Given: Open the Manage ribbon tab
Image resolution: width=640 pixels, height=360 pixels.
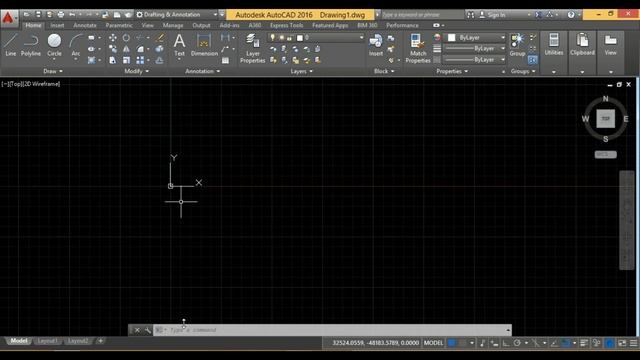Looking at the screenshot, I should point(173,25).
